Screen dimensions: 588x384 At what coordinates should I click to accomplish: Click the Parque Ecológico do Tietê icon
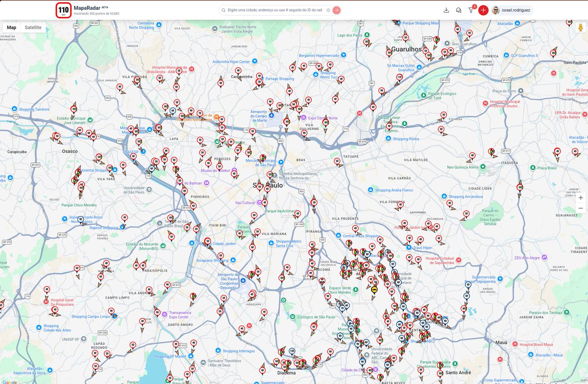coord(423,95)
